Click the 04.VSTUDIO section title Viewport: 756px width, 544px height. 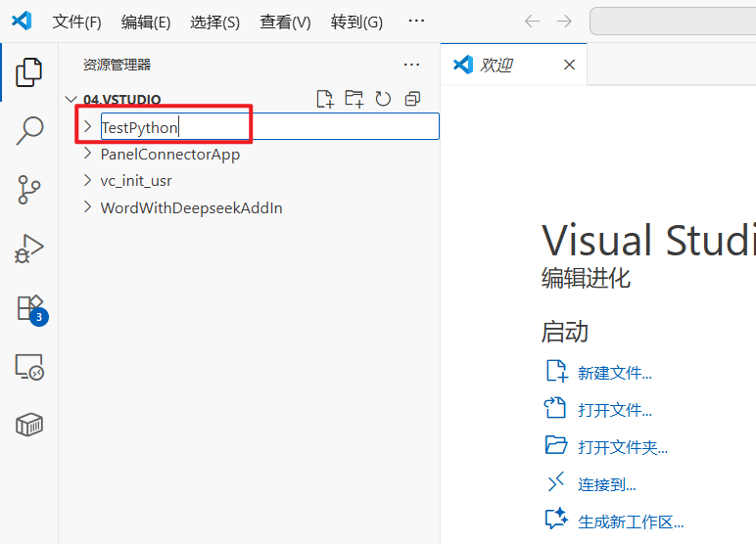point(122,99)
